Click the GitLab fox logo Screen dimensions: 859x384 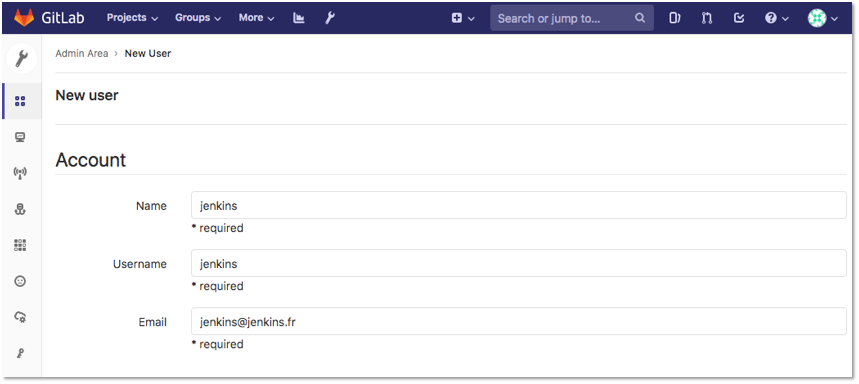tap(24, 18)
